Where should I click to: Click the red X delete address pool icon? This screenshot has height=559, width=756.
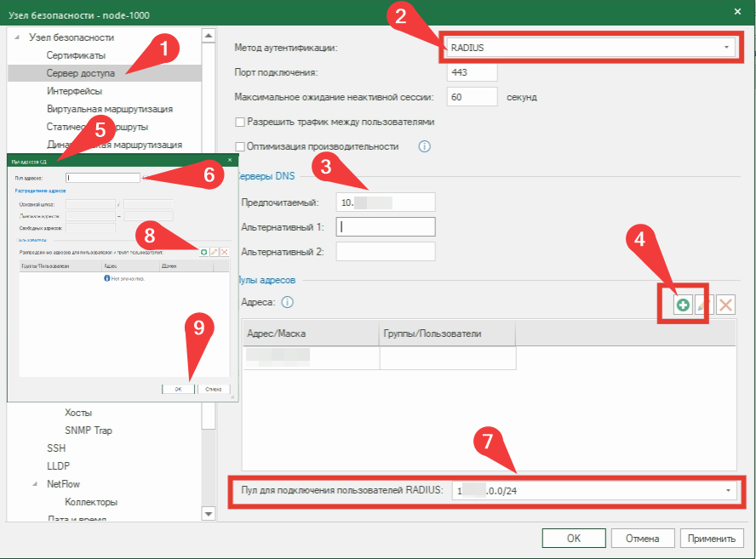coord(725,305)
